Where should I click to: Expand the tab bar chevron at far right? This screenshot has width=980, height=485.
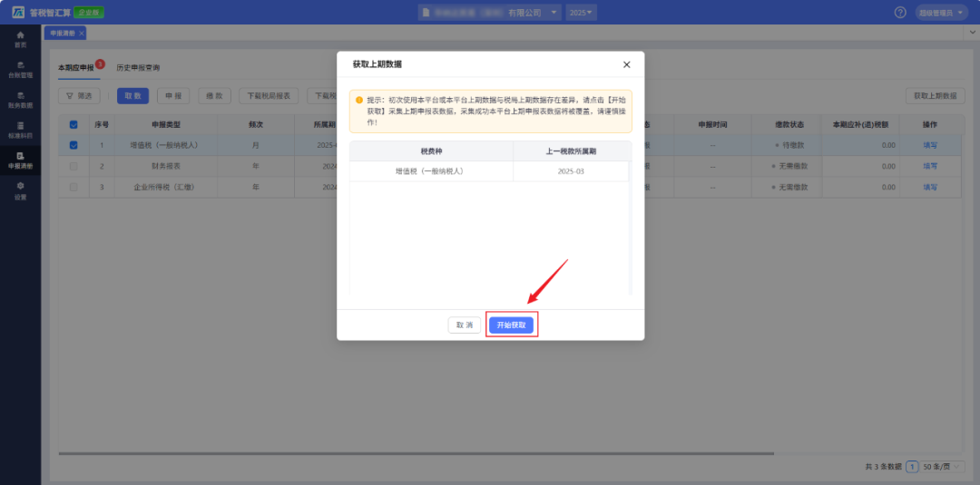coord(971,33)
